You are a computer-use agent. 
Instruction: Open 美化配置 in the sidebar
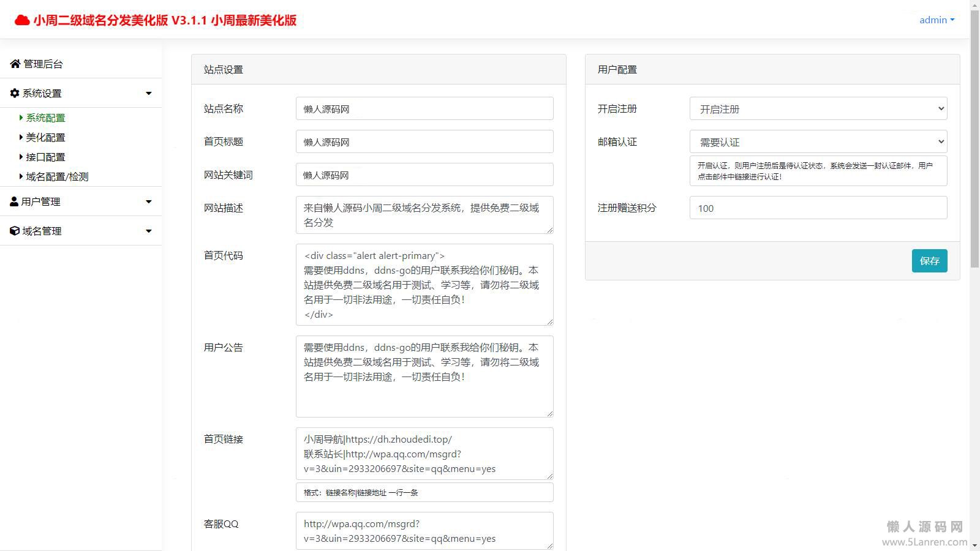pos(45,137)
